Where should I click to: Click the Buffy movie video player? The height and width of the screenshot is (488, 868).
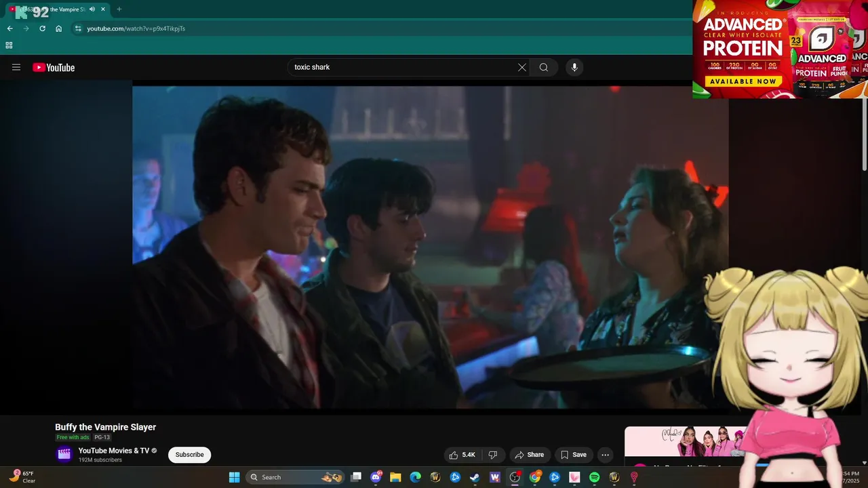pos(431,247)
